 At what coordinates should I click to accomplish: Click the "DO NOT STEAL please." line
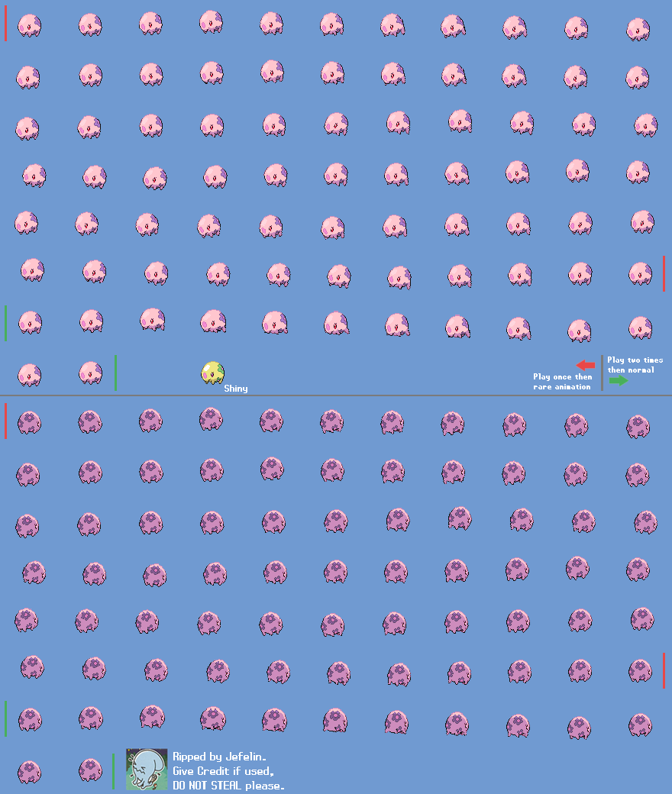228,786
